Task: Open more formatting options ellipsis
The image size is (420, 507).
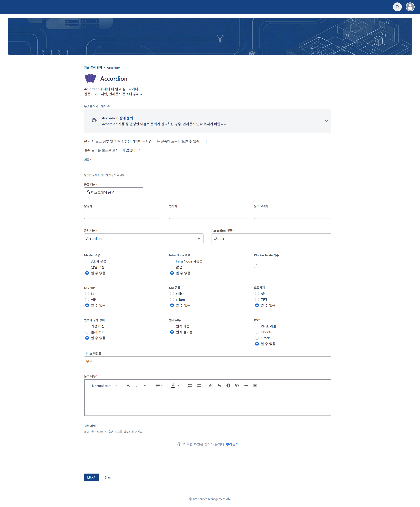Action: pos(146,385)
